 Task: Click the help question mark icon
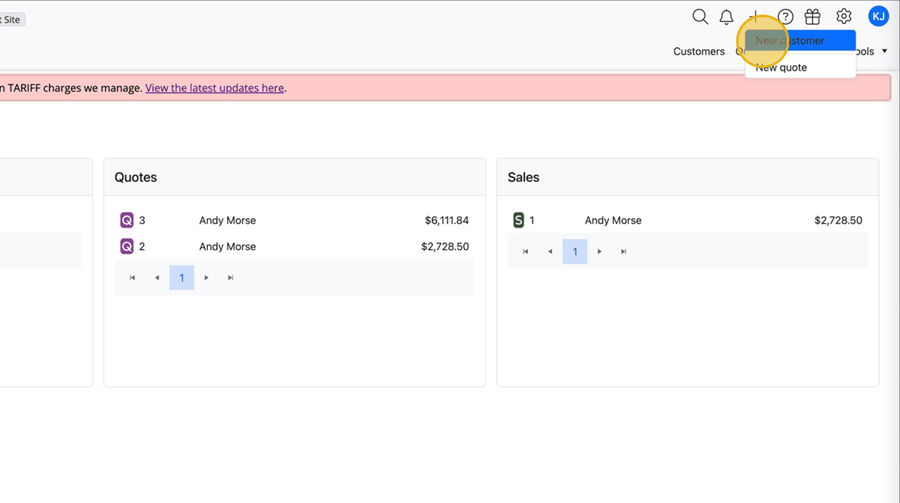point(786,17)
